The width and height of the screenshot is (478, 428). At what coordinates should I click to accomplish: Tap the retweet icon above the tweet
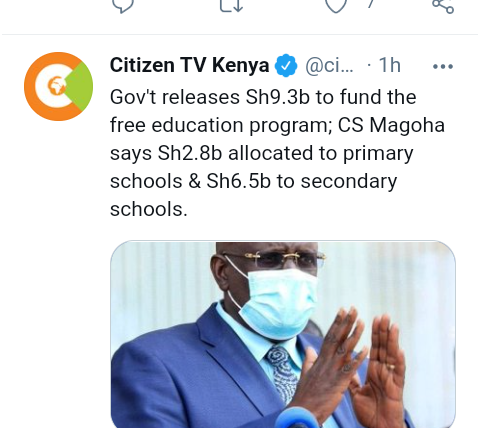pos(231,6)
